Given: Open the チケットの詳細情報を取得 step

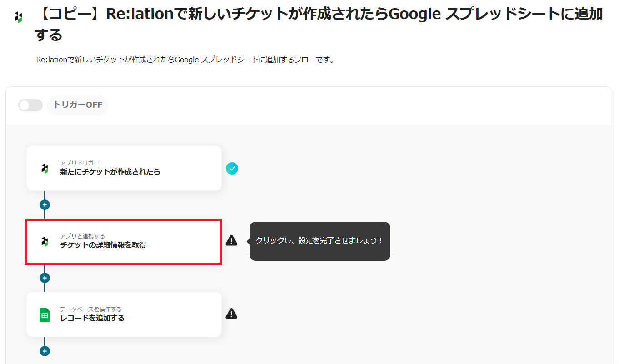Looking at the screenshot, I should click(x=124, y=242).
